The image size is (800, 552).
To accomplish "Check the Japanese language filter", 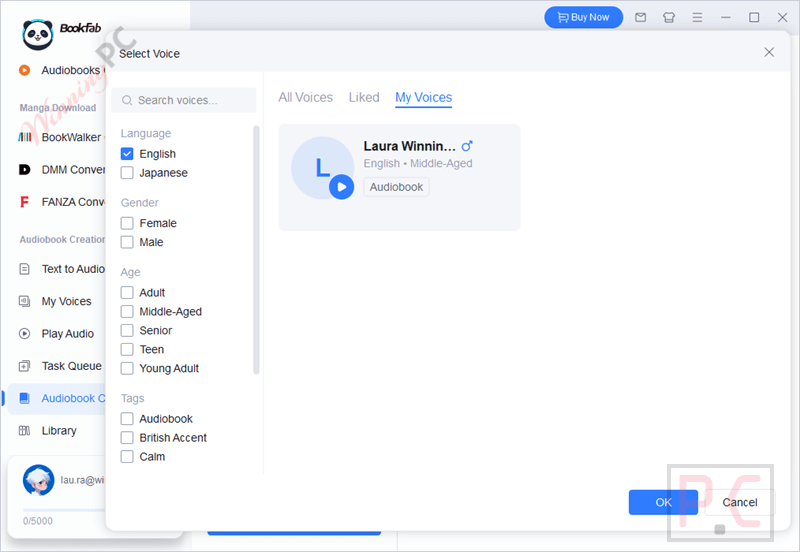I will [127, 172].
